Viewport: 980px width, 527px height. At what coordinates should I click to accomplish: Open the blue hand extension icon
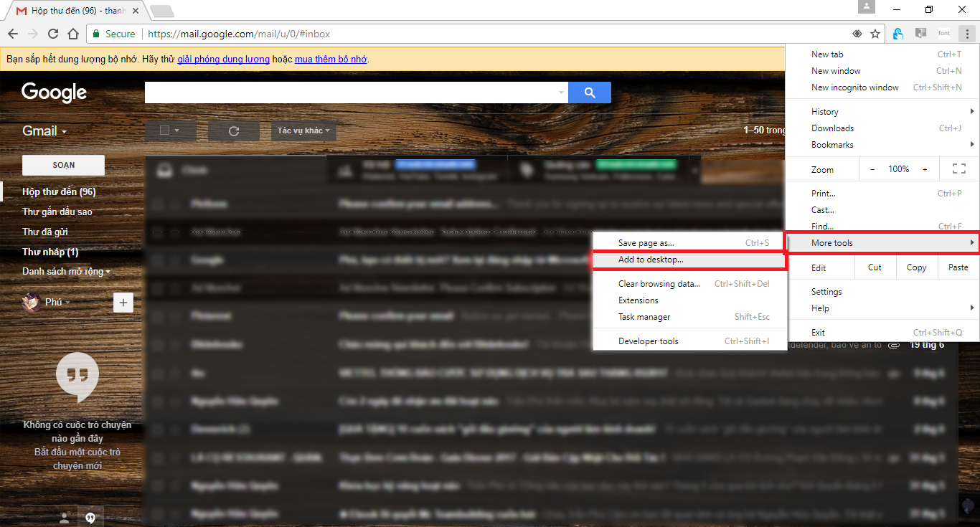point(898,34)
